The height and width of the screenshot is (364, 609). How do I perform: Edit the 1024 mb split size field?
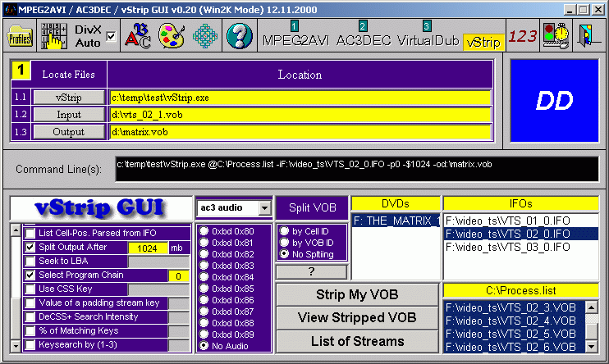click(148, 248)
